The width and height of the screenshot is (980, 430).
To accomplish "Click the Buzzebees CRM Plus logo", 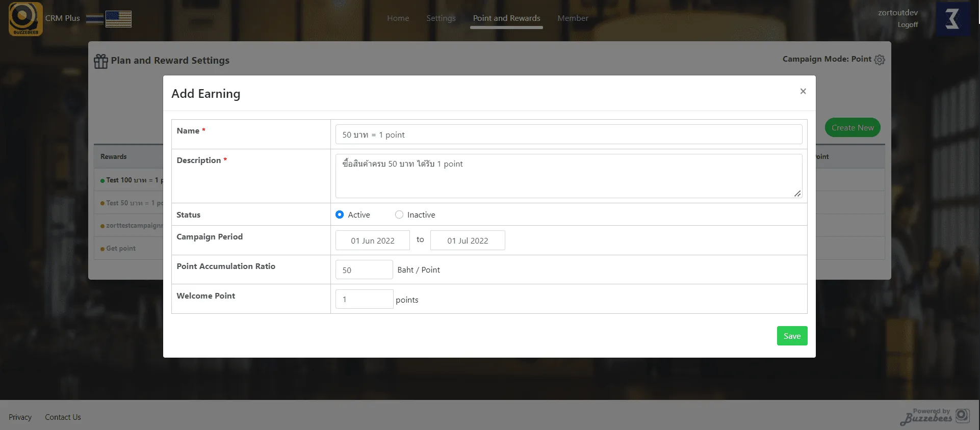I will coord(25,19).
